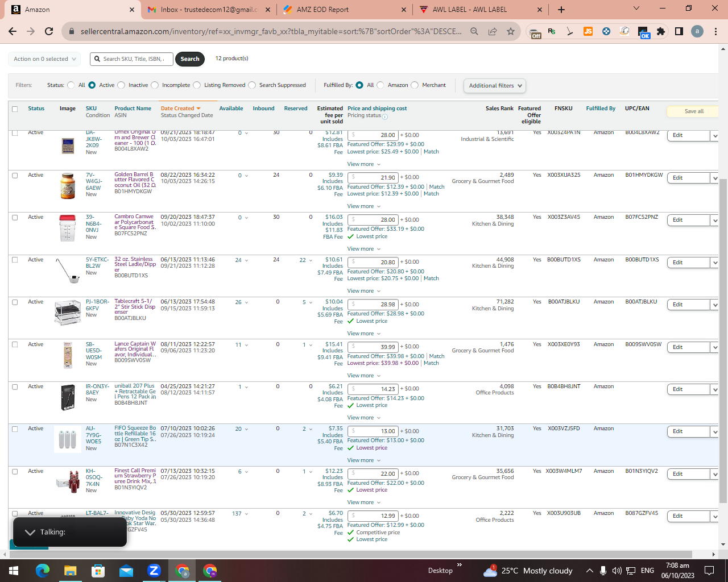Select the Search Suppressed filter
This screenshot has height=582, width=728.
252,85
